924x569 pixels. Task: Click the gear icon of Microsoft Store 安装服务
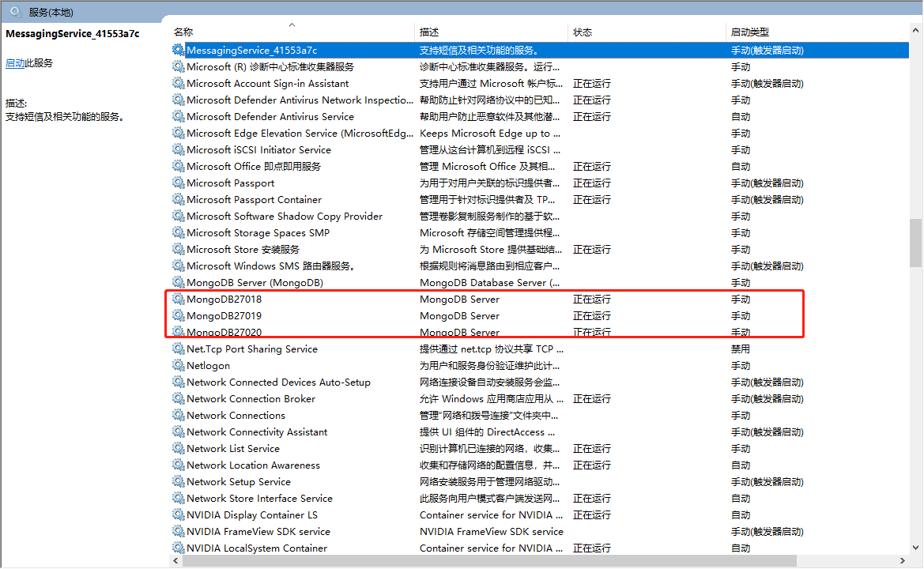pyautogui.click(x=179, y=249)
